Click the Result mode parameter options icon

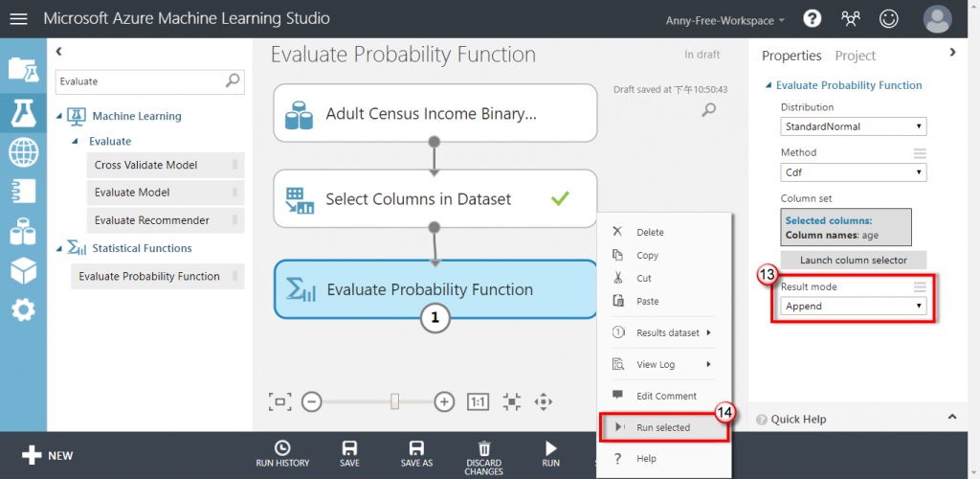pos(920,287)
